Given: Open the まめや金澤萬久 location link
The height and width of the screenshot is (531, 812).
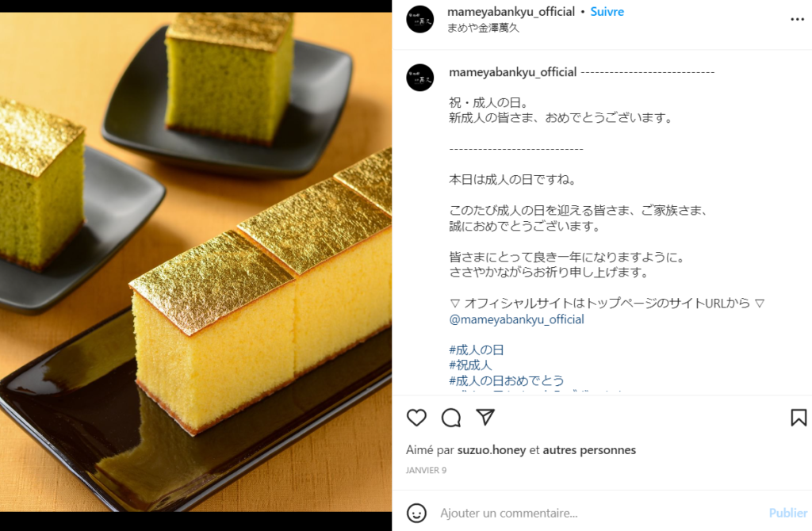Looking at the screenshot, I should [x=483, y=28].
